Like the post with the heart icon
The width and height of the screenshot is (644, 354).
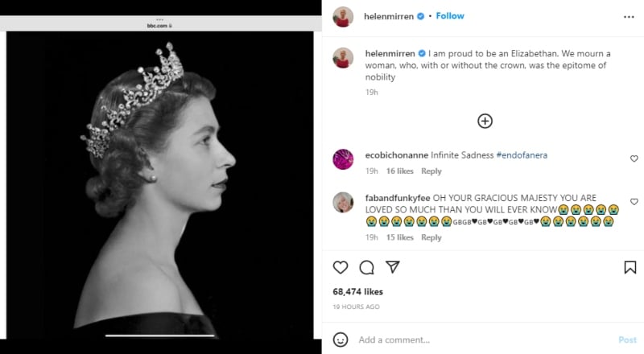[x=341, y=267]
